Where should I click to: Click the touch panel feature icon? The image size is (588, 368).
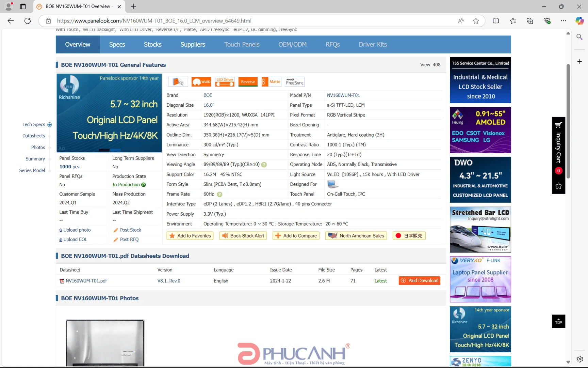pyautogui.click(x=178, y=82)
